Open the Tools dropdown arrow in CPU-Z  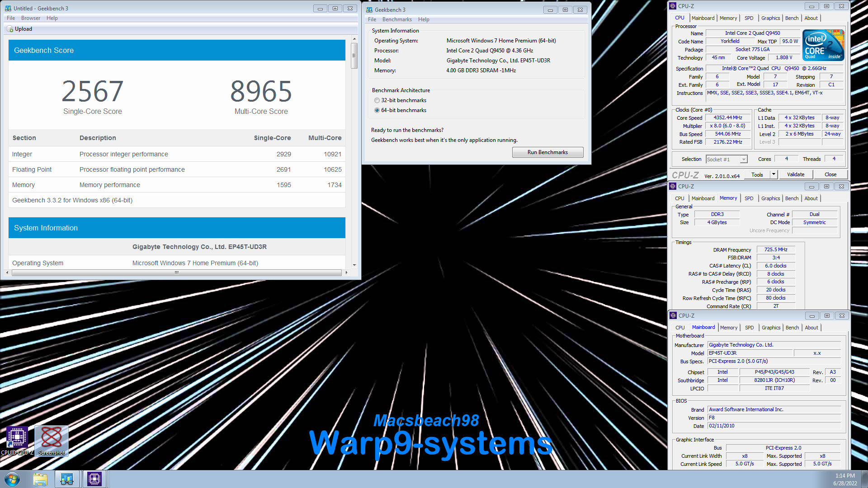(x=774, y=174)
